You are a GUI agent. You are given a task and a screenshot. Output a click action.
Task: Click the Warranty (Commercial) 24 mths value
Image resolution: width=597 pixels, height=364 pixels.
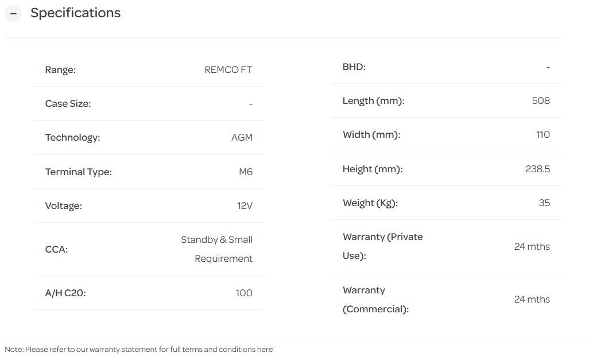pyautogui.click(x=532, y=299)
